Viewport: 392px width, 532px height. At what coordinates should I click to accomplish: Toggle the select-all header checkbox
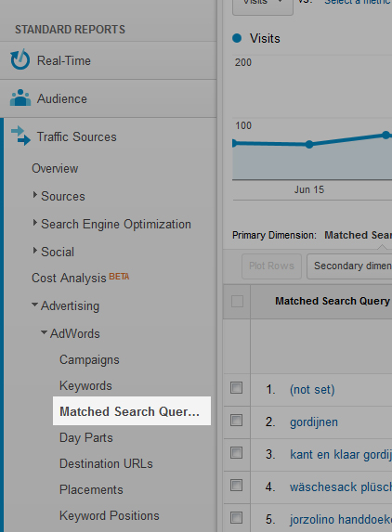[237, 302]
